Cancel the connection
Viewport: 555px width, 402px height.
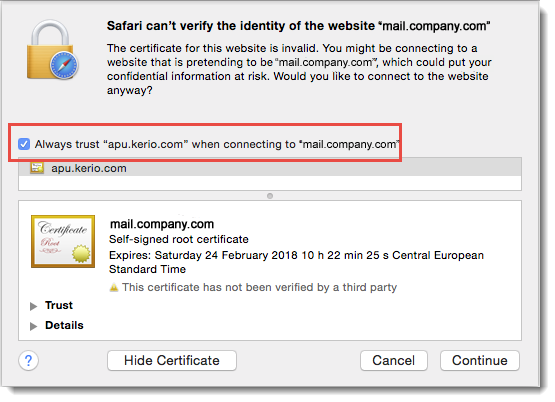[394, 361]
